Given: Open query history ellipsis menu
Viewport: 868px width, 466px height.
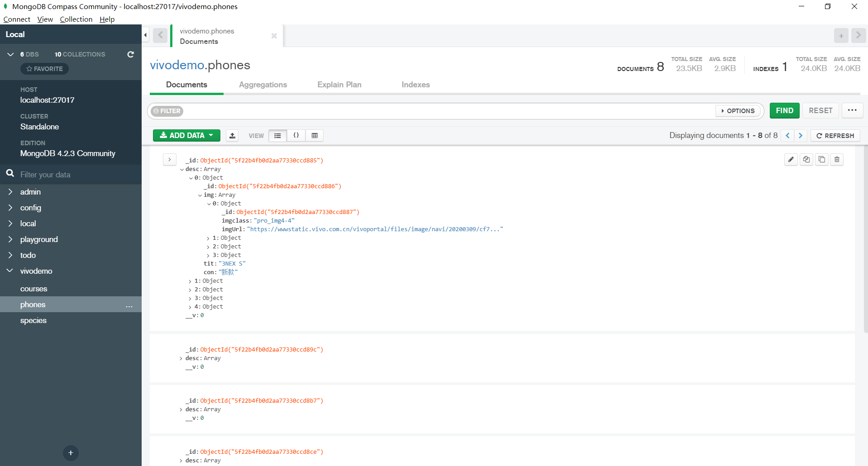Looking at the screenshot, I should point(852,110).
